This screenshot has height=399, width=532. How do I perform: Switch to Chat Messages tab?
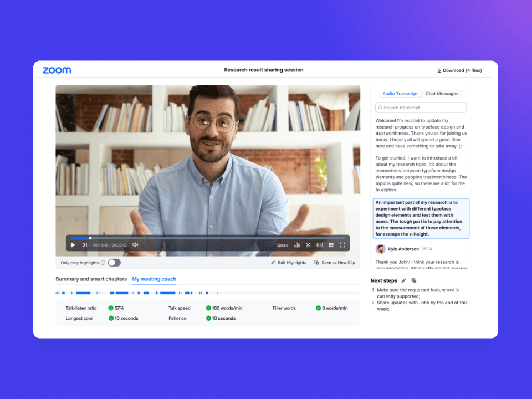[442, 94]
